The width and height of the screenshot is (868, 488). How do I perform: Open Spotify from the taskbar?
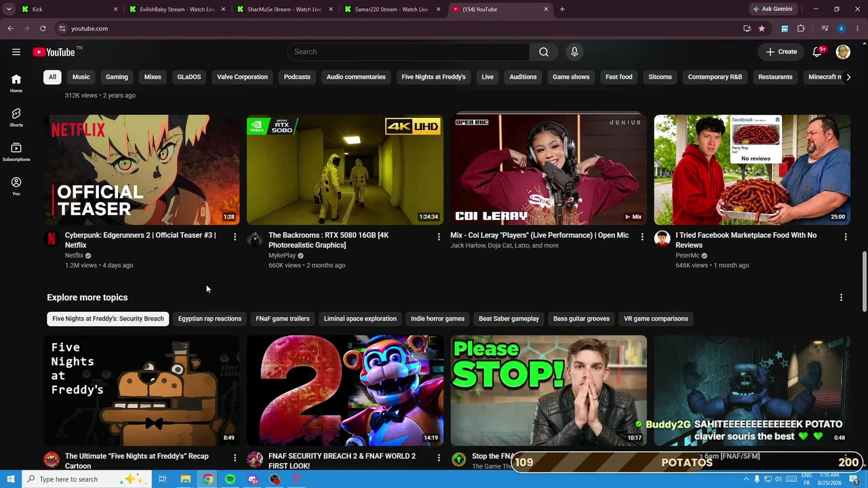pyautogui.click(x=230, y=479)
